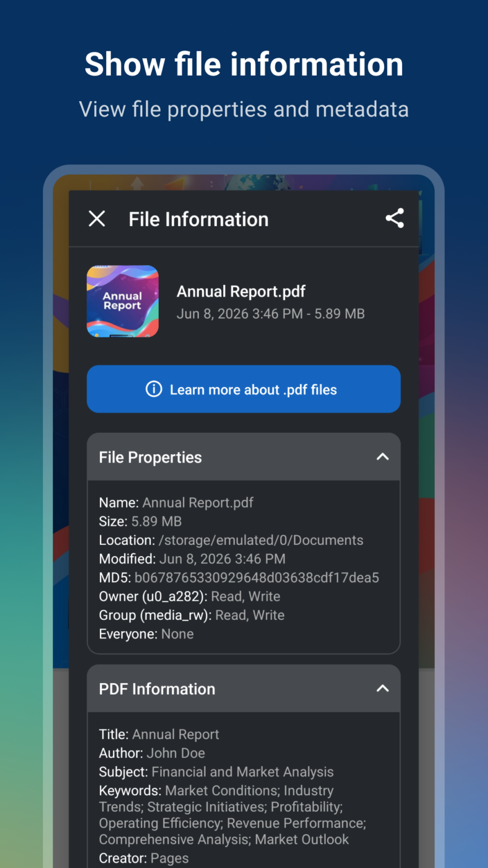Tap the Group (media_rw) permissions row
The width and height of the screenshot is (488, 868).
tap(191, 615)
